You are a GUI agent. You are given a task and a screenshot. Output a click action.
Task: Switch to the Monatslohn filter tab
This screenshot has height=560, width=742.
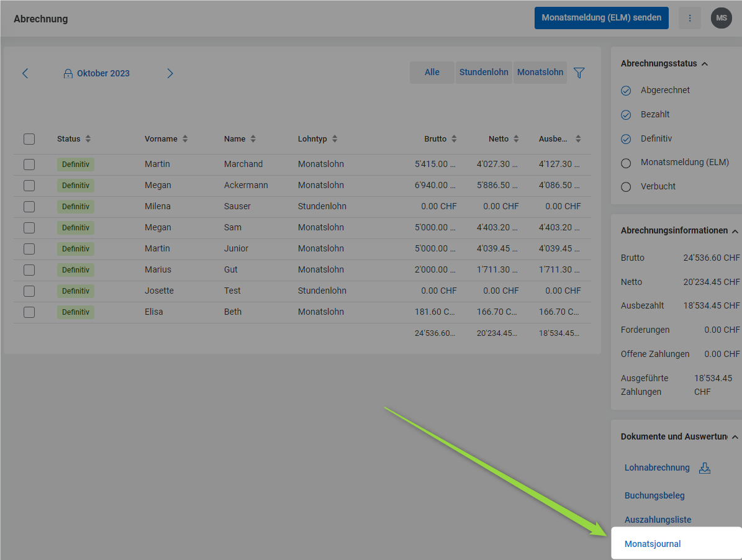coord(540,73)
